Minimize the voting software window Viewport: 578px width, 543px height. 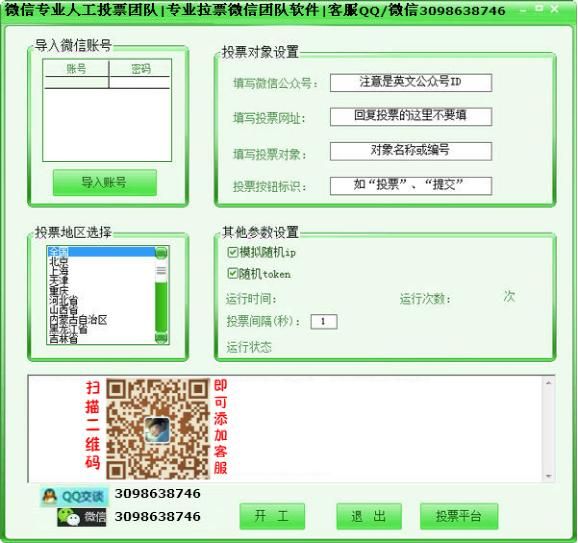523,10
